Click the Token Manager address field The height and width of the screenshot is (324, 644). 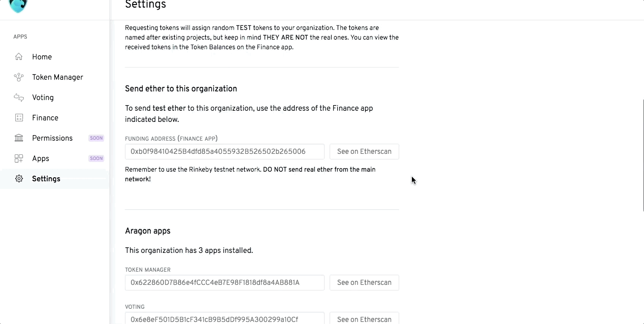click(224, 282)
